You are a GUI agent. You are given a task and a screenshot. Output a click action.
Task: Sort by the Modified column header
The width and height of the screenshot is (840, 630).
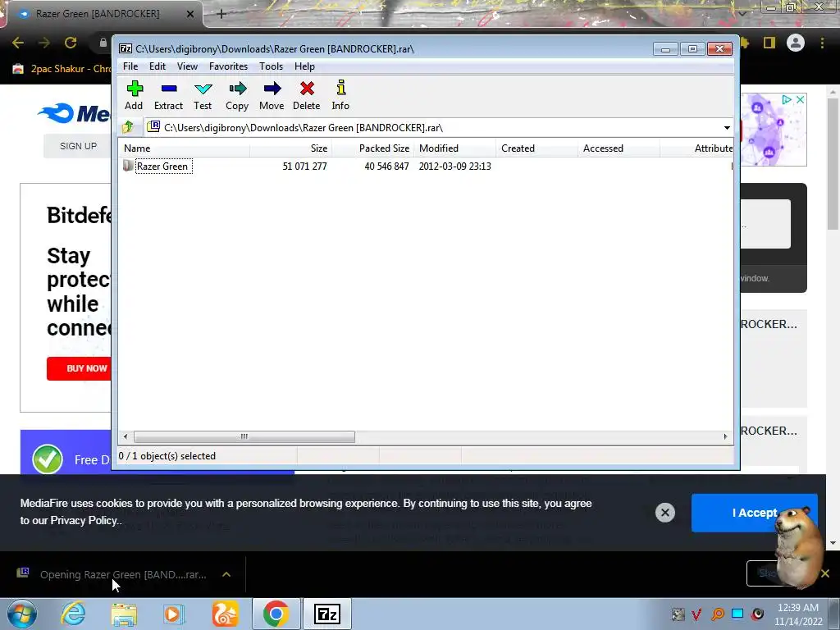pyautogui.click(x=454, y=148)
